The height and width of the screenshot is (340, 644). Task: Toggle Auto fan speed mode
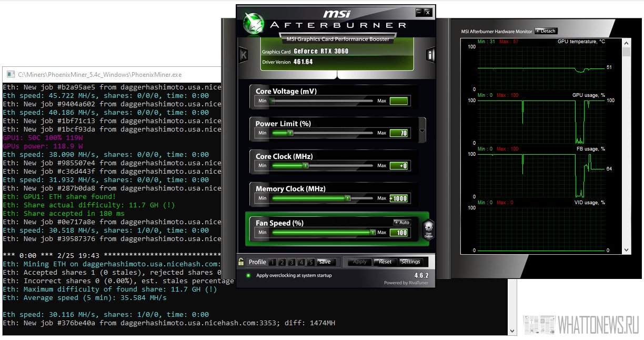pyautogui.click(x=401, y=223)
